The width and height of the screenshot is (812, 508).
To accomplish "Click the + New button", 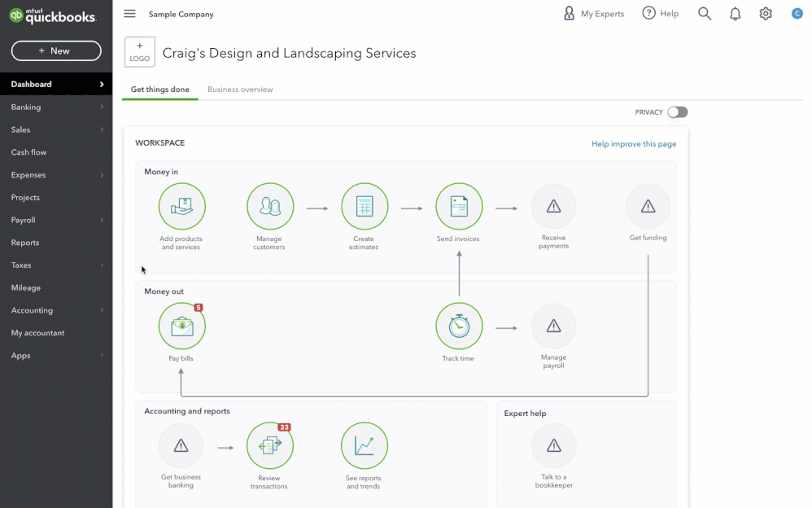I will 56,50.
